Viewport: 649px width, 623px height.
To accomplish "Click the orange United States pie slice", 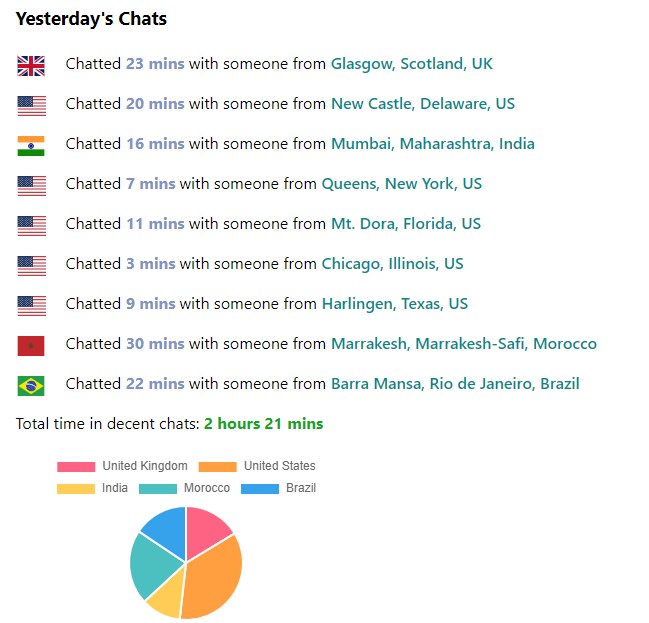I will pyautogui.click(x=212, y=577).
